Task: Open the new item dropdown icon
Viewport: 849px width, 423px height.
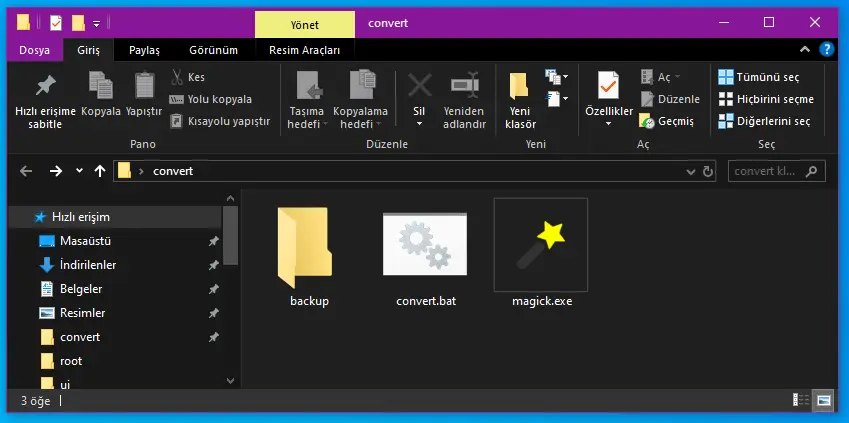Action: coord(556,77)
